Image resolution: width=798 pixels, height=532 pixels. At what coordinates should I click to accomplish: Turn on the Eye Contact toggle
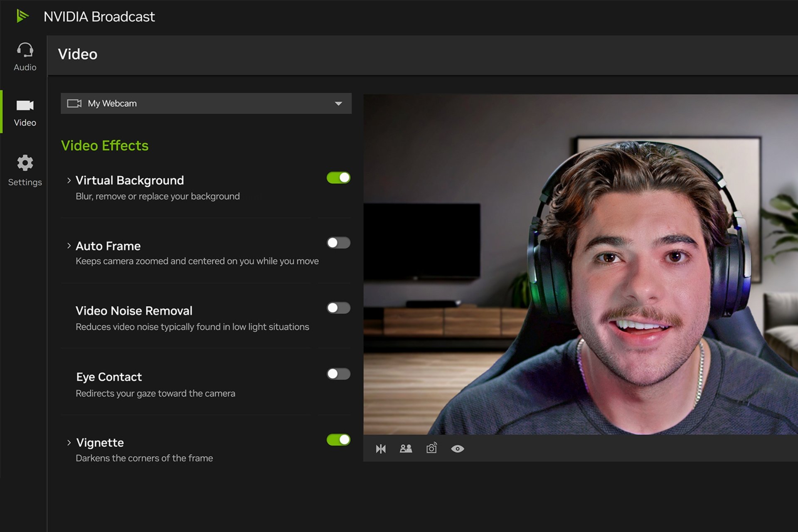pos(338,374)
